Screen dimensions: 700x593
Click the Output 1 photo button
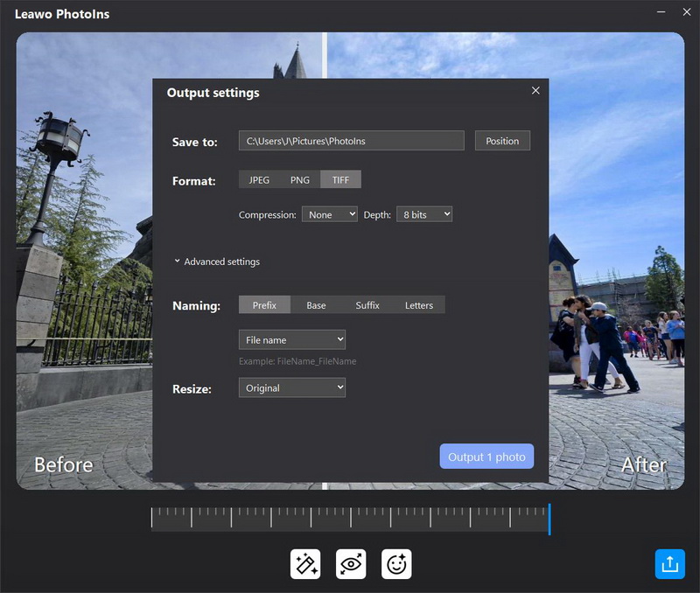[x=486, y=457]
